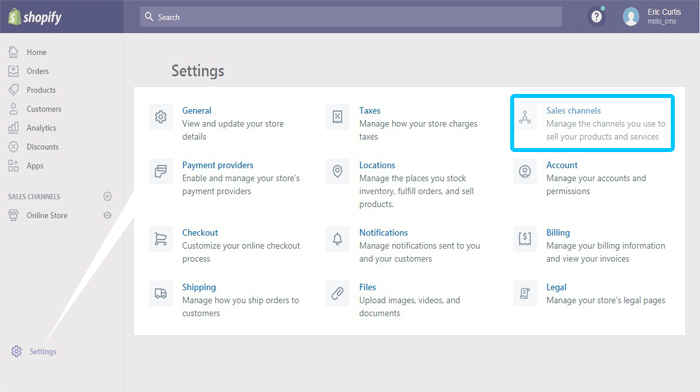Click the Taxes receipt icon
This screenshot has width=700, height=392.
(338, 117)
